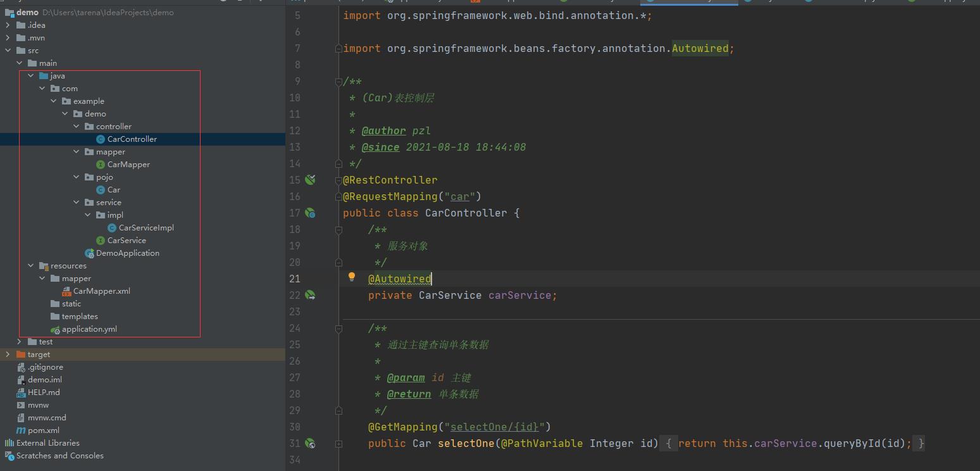Select the main folder in tree
The image size is (980, 471).
(142, 63)
